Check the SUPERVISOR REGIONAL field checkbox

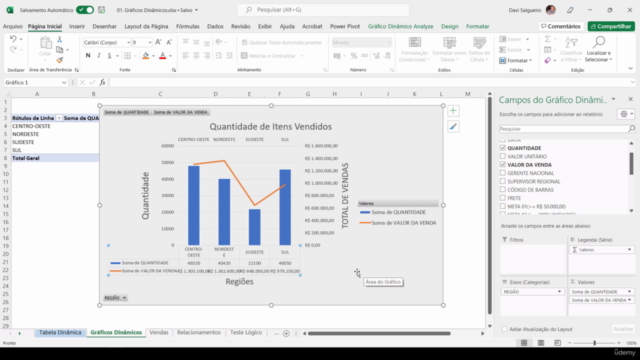(503, 181)
